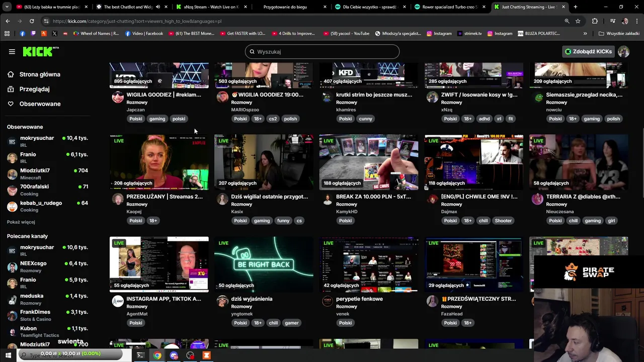Select funny tag under Kasix stream
644x362 pixels.
[x=283, y=221]
